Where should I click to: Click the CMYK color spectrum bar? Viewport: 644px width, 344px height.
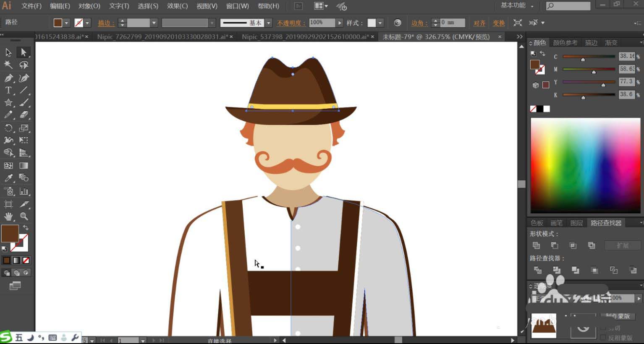pos(585,165)
